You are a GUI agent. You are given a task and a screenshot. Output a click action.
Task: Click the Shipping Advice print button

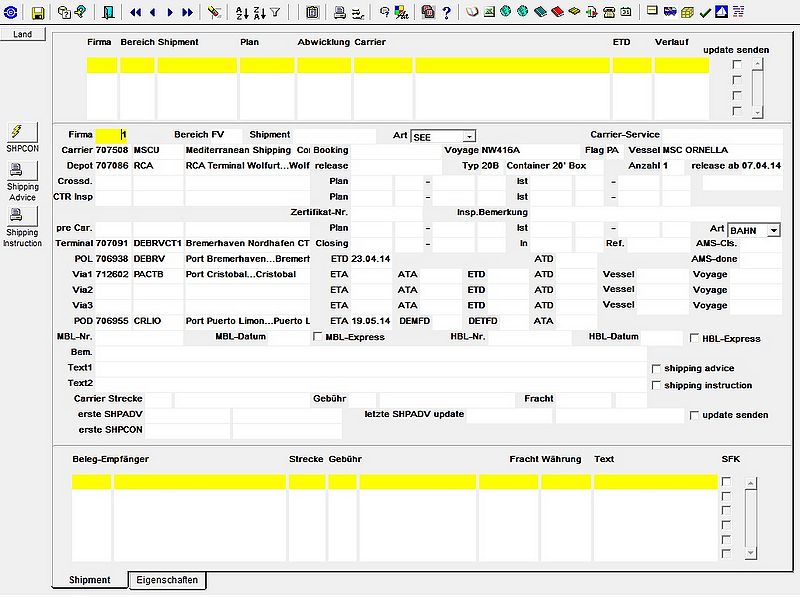(22, 170)
